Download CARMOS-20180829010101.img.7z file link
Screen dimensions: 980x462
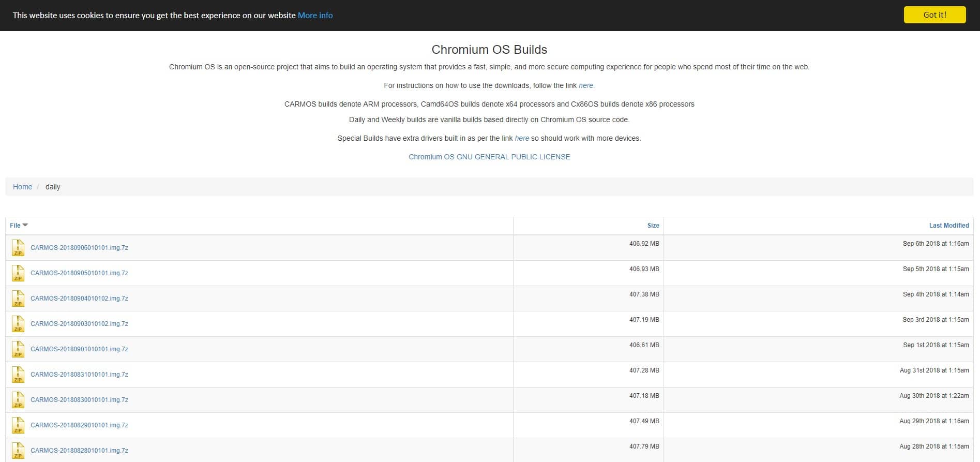tap(79, 425)
